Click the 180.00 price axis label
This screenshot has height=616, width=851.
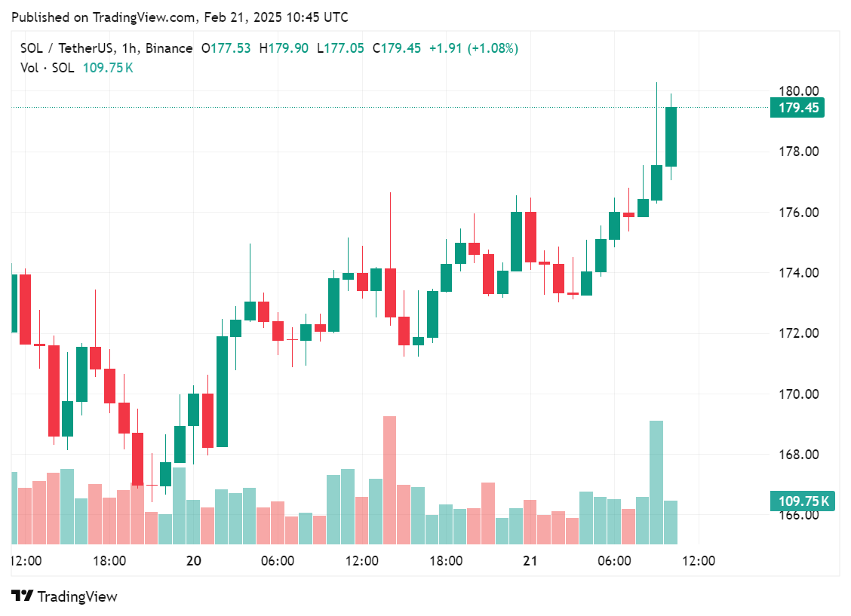pos(798,91)
